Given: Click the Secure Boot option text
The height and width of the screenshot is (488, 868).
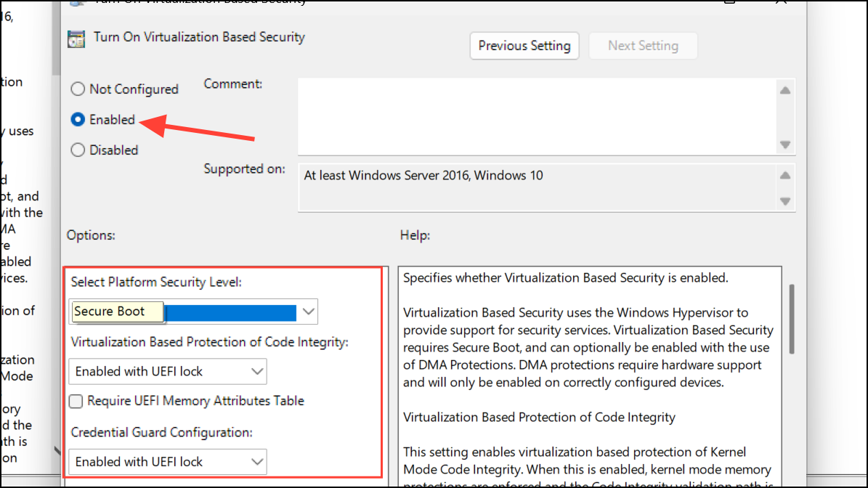Looking at the screenshot, I should coord(109,312).
